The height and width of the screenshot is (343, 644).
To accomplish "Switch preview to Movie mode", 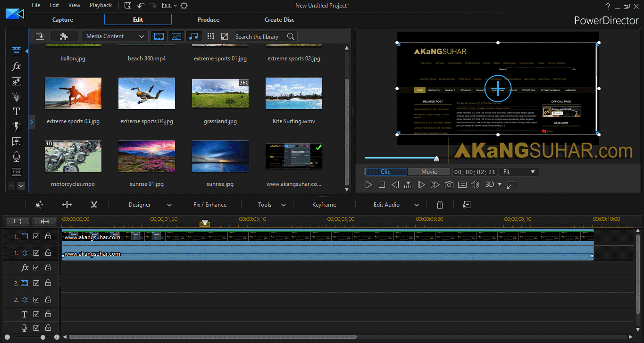I will point(429,172).
